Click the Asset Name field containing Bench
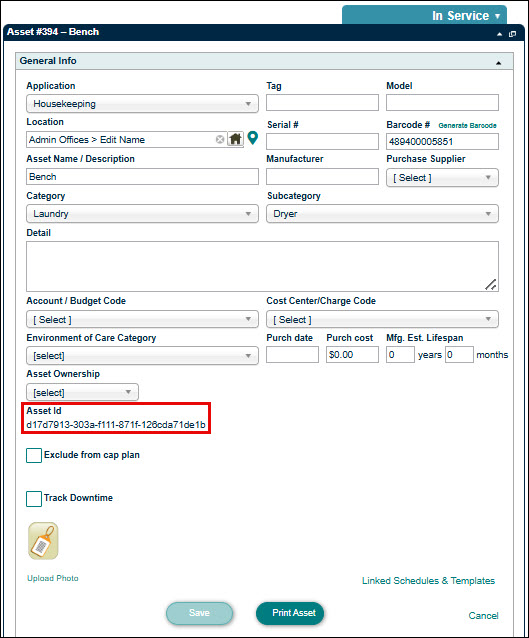The image size is (529, 638). (x=142, y=177)
